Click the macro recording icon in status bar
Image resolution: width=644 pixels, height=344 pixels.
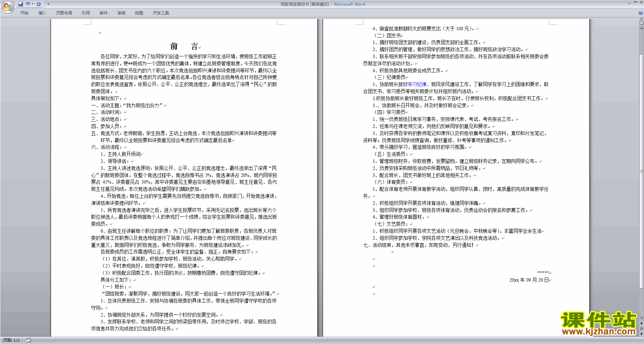pyautogui.click(x=28, y=340)
